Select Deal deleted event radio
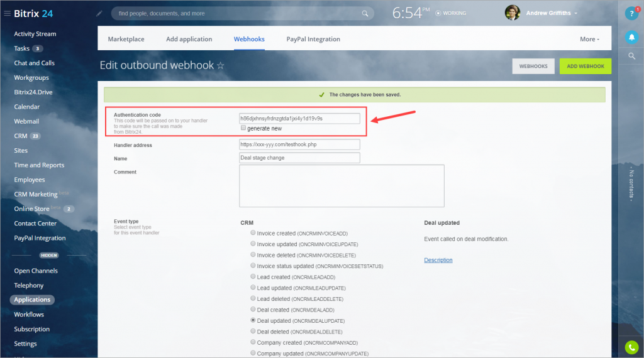Image resolution: width=644 pixels, height=358 pixels. [253, 332]
